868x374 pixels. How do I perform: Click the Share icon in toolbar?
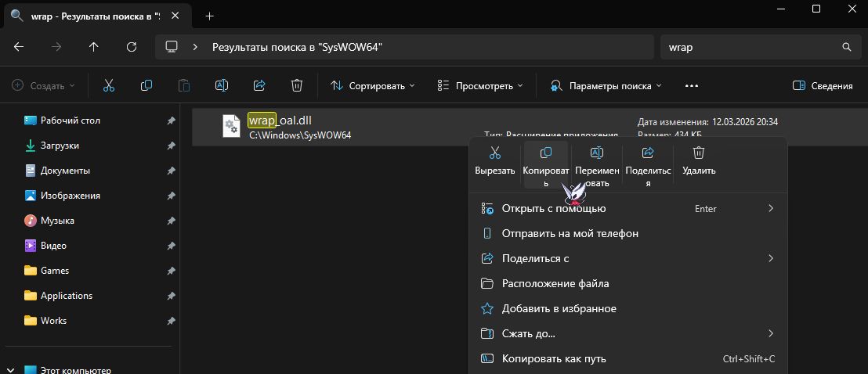click(x=259, y=86)
